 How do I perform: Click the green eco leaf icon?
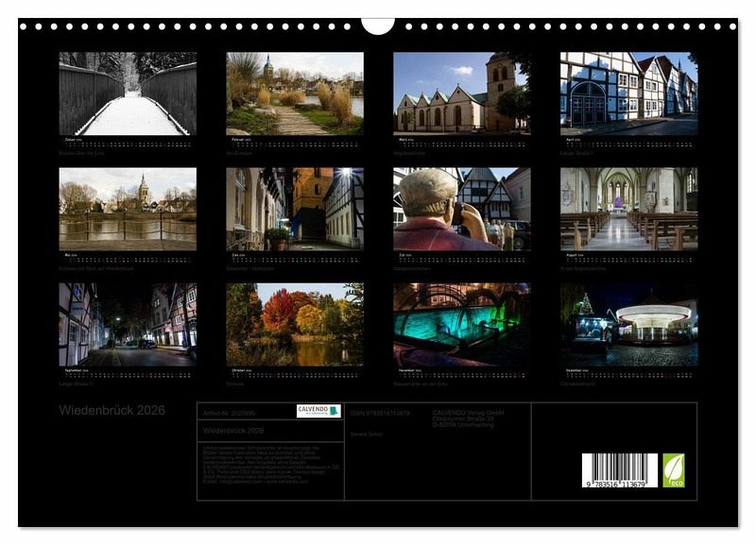pos(674,470)
